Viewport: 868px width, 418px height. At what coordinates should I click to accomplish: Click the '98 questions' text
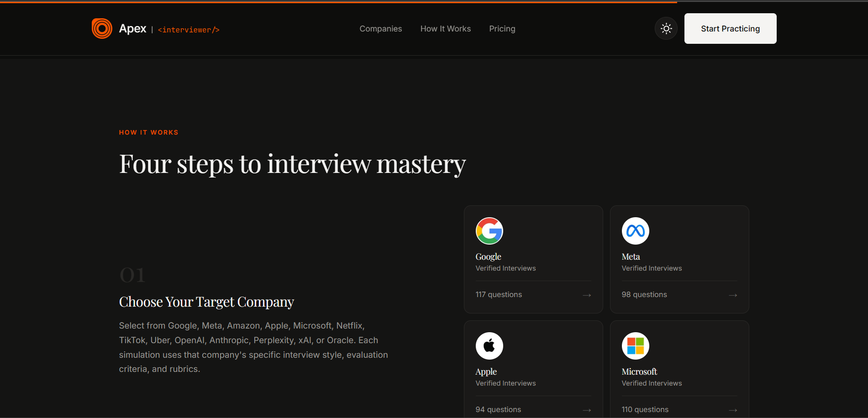644,295
